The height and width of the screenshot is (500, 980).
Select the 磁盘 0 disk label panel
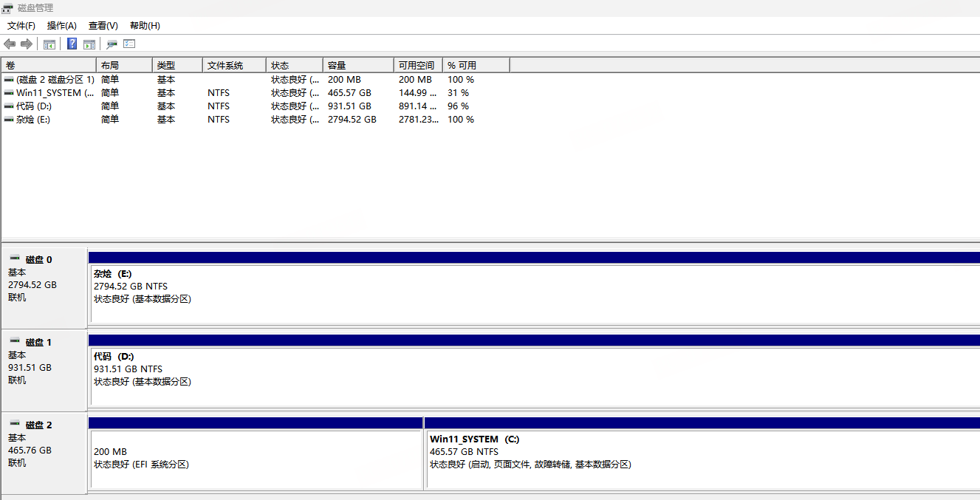[x=44, y=287]
